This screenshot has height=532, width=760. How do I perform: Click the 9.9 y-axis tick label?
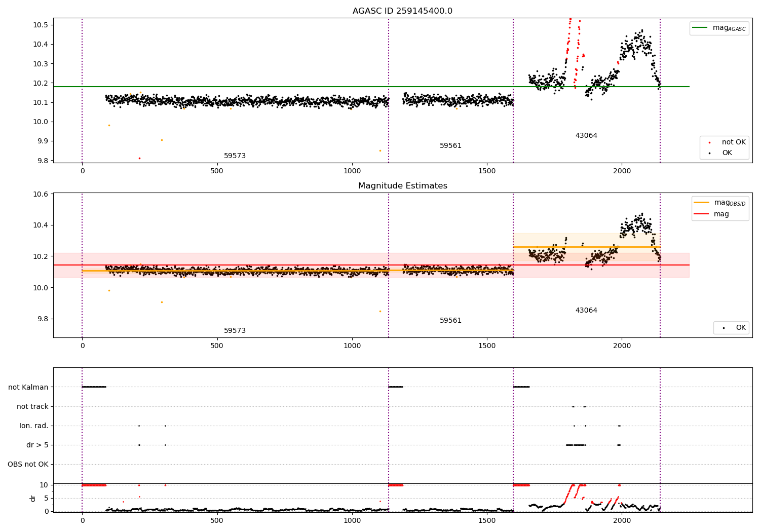(43, 141)
